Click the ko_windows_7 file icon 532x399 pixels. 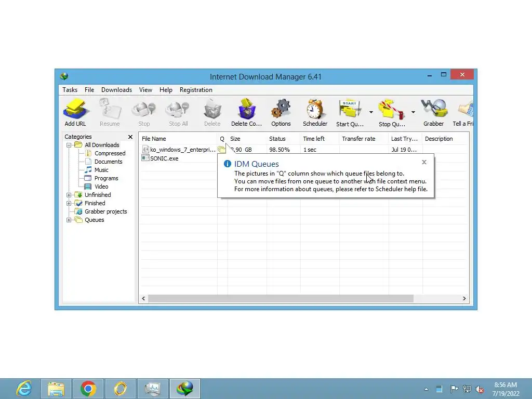[x=145, y=149]
